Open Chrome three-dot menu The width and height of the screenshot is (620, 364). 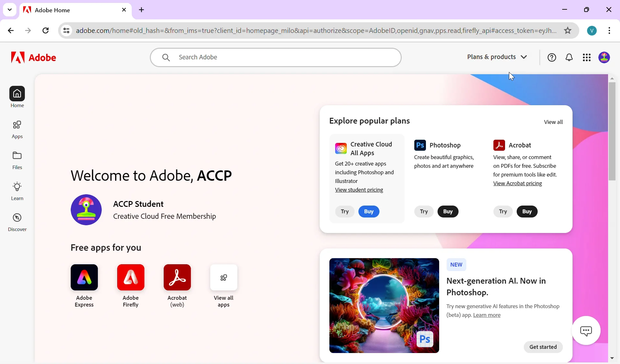(609, 31)
